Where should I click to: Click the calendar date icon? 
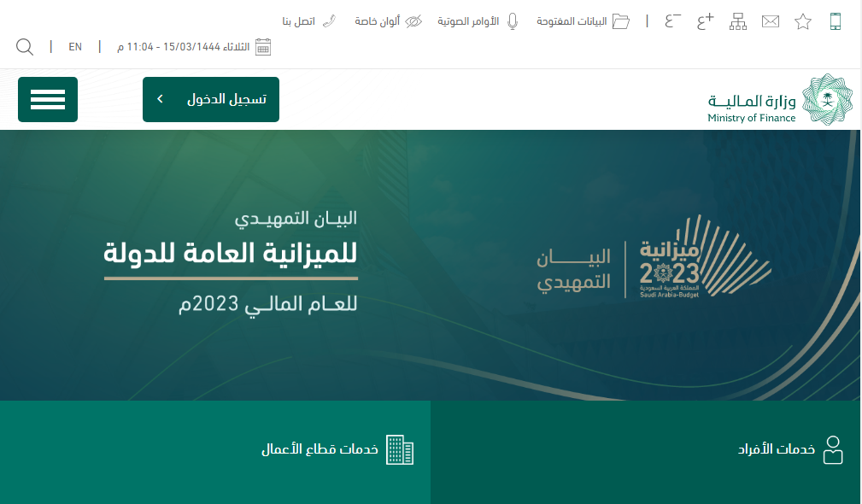263,47
